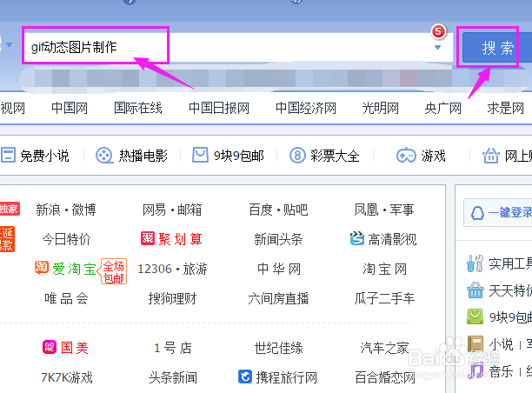Viewport: 532px width, 393px height.
Task: Open 光明网 news site
Action: 381,109
